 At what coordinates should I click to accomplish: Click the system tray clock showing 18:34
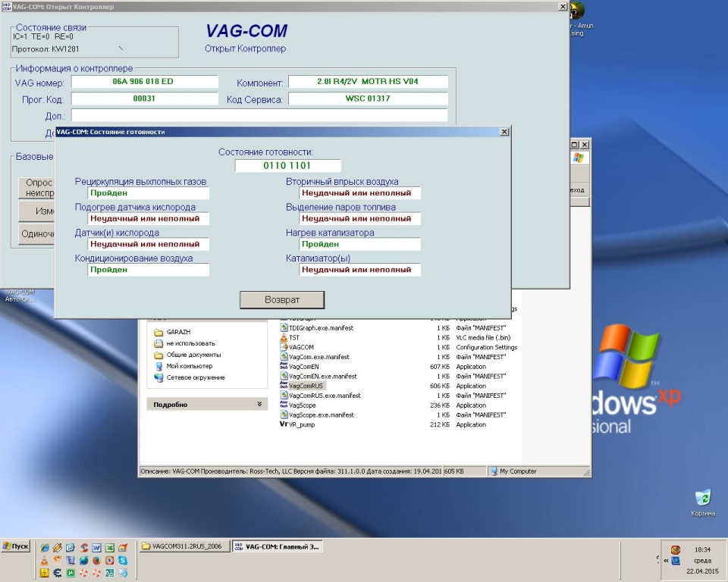click(x=702, y=549)
